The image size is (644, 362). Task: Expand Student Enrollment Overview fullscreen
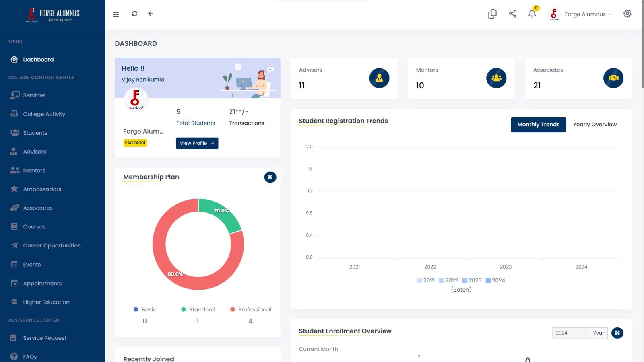pos(617,333)
